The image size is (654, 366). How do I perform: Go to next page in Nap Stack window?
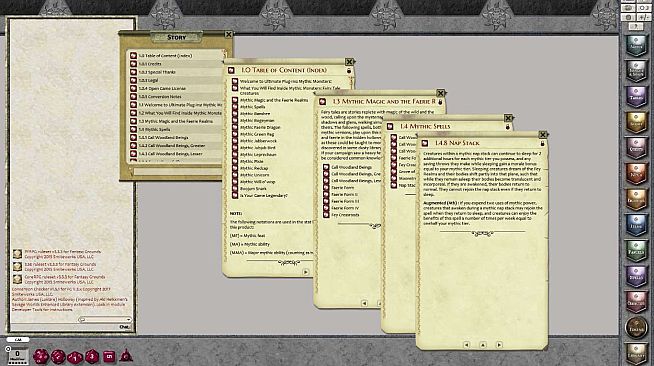pyautogui.click(x=499, y=345)
